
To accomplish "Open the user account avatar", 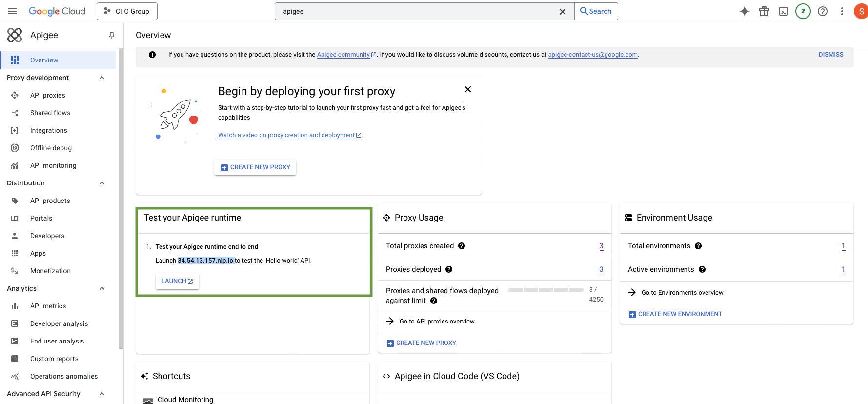I will coord(861,11).
